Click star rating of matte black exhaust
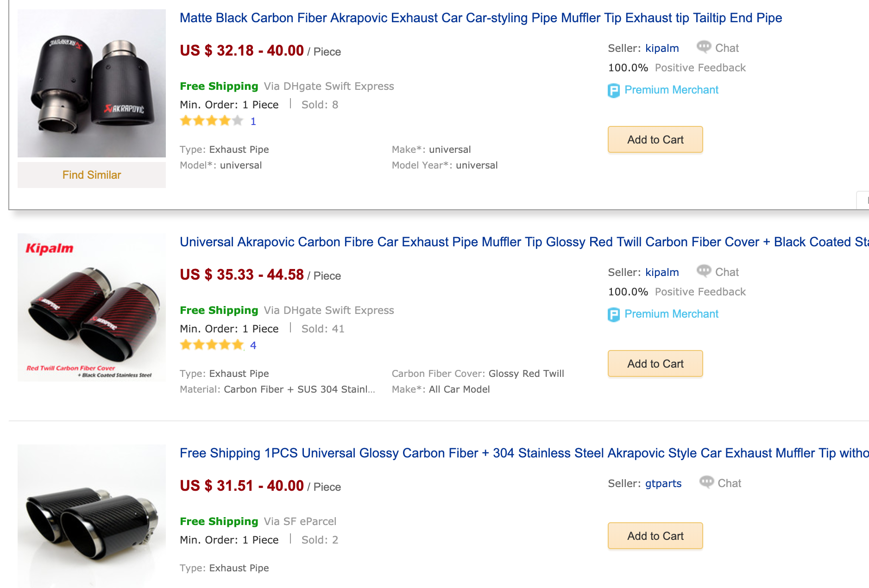 (211, 121)
